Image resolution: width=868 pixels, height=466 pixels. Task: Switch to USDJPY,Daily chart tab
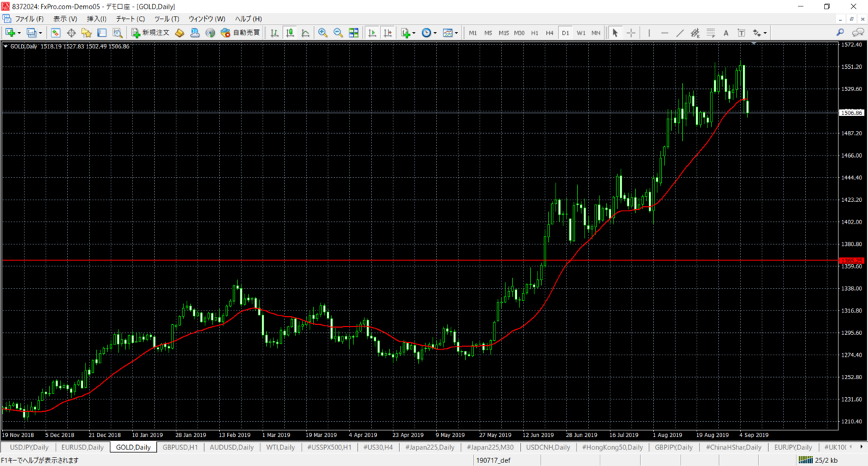[27, 448]
